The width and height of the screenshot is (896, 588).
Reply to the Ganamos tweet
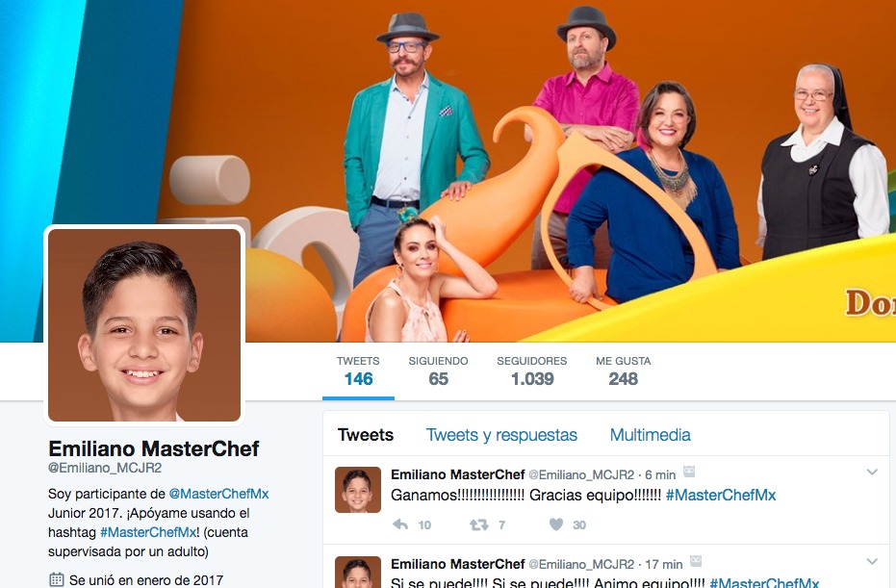tap(400, 524)
